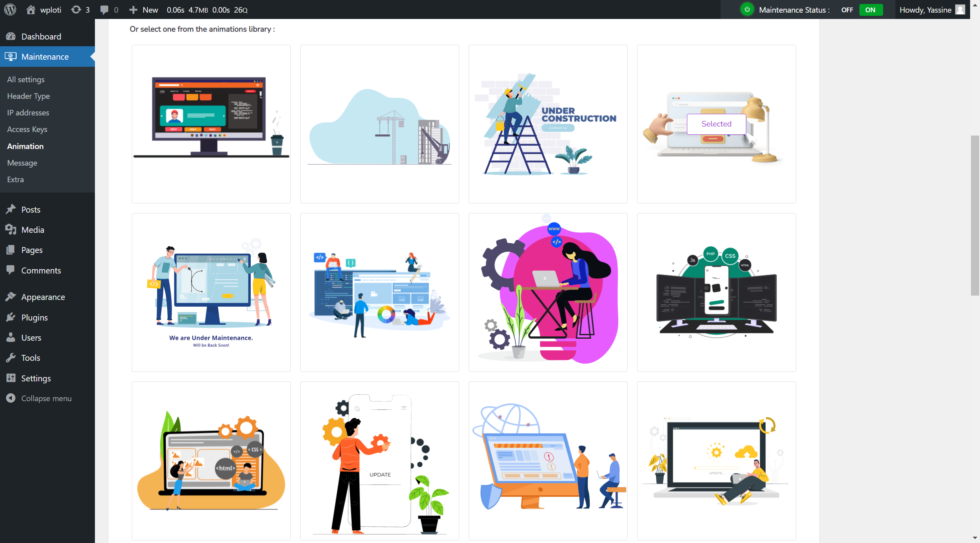Image resolution: width=980 pixels, height=543 pixels.
Task: Click the wploti site name link
Action: (51, 10)
